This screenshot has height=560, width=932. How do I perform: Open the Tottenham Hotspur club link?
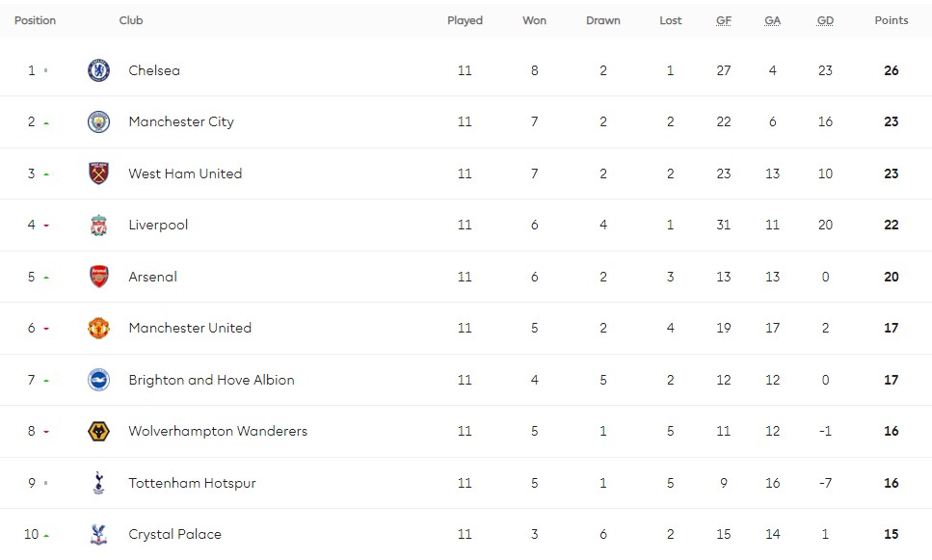click(192, 483)
